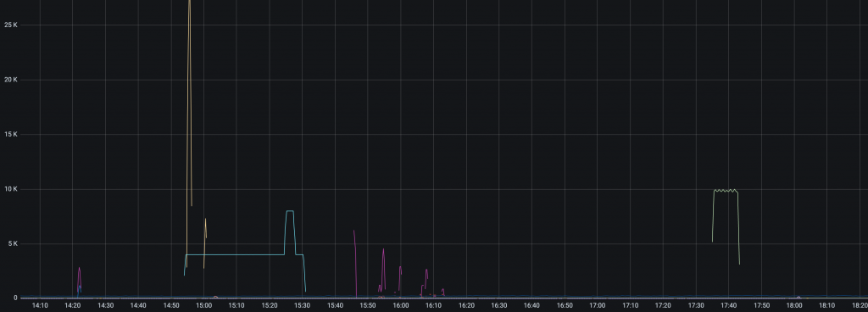
Task: Select the 18:00 time axis label
Action: 794,305
